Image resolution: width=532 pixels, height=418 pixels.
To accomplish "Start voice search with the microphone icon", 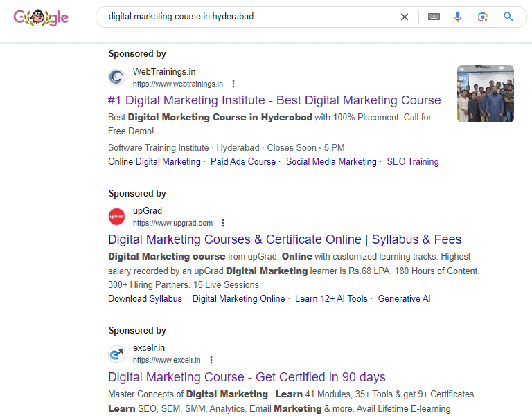I will coord(458,17).
